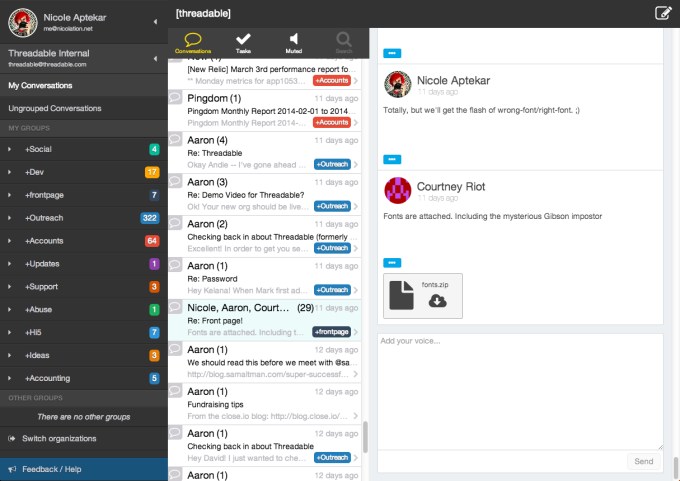Open the Muted conversations tab
Image resolution: width=680 pixels, height=481 pixels.
click(x=294, y=43)
